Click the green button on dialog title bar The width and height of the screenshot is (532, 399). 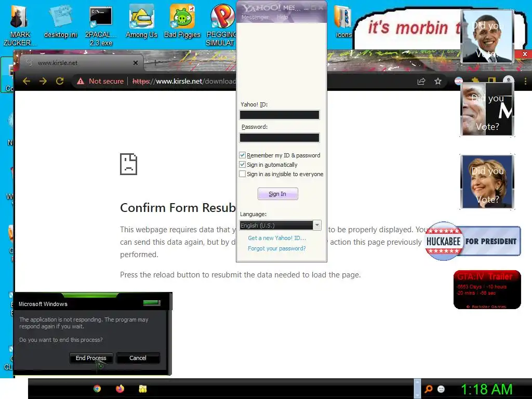point(152,303)
